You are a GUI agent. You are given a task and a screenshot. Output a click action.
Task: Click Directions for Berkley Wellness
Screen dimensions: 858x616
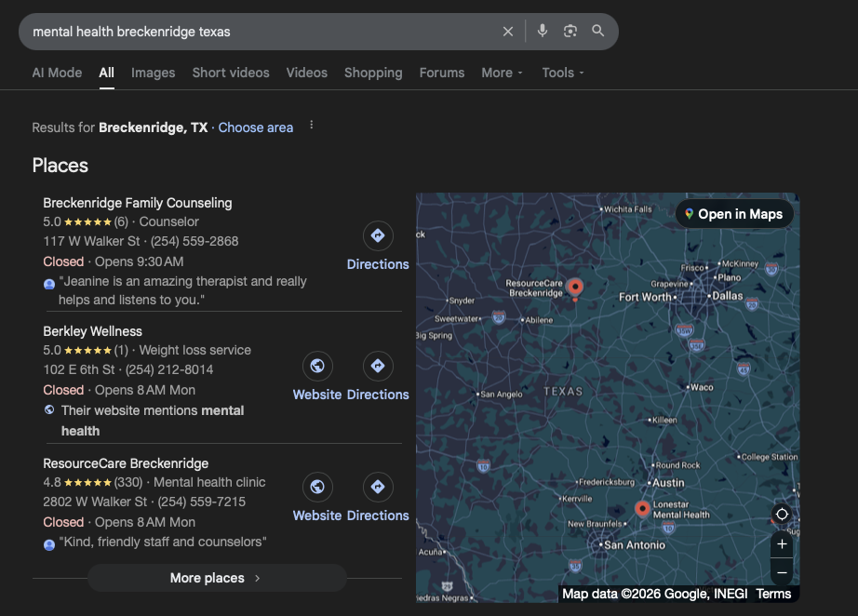(378, 366)
